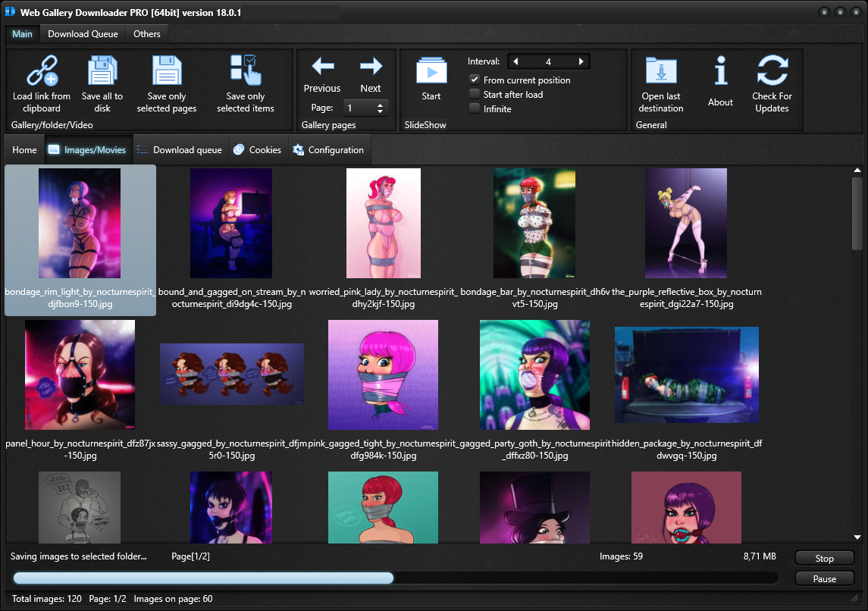Click the app logo in title bar
868x611 pixels.
[x=10, y=11]
